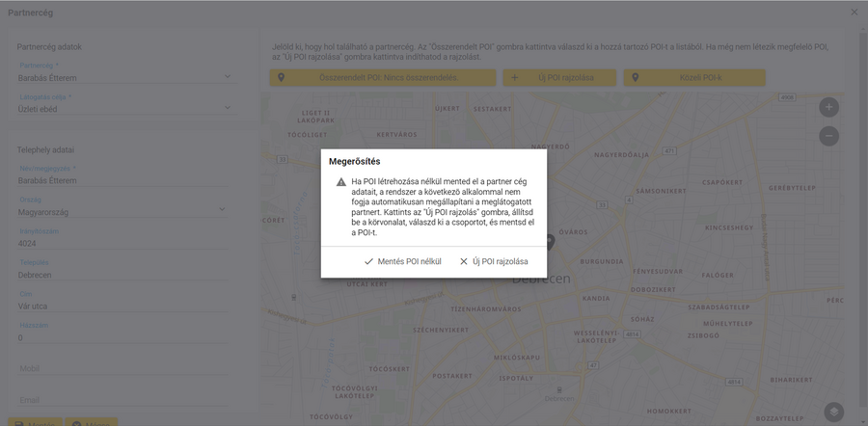Click the Mobil input field
The image size is (868, 426).
pos(125,368)
